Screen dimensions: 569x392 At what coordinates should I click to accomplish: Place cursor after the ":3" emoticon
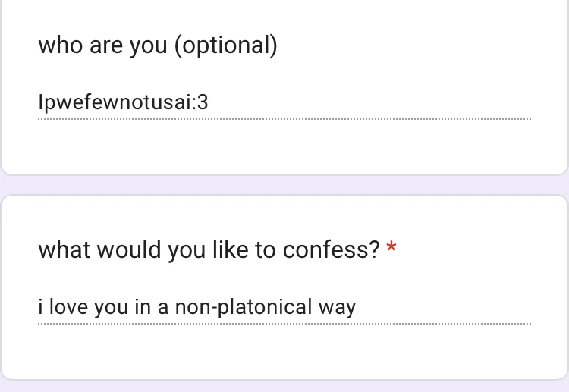click(209, 102)
